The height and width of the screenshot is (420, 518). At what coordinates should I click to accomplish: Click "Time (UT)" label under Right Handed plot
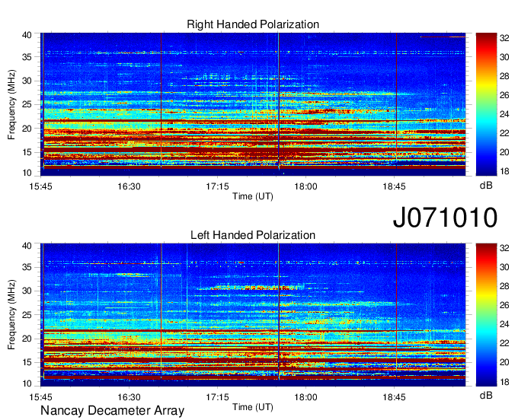[253, 196]
